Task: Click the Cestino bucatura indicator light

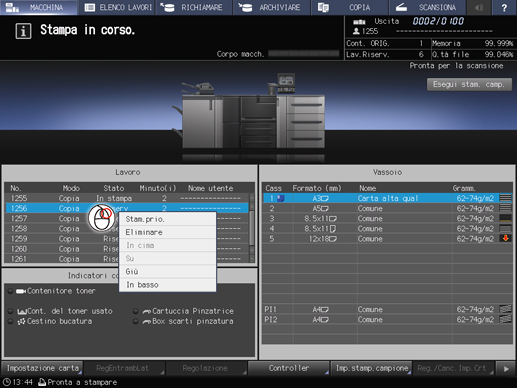Action: 10,321
